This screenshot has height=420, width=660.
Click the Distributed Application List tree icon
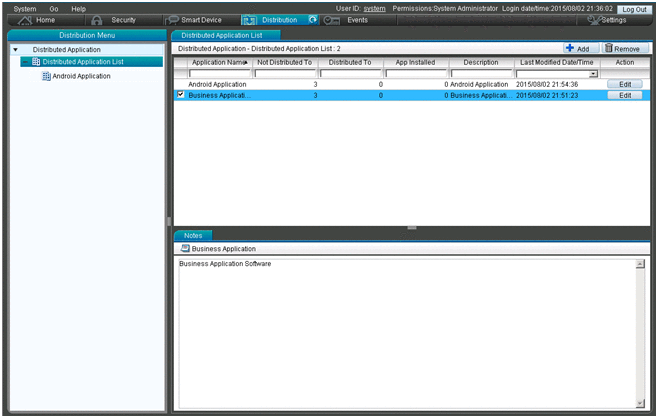coord(36,62)
